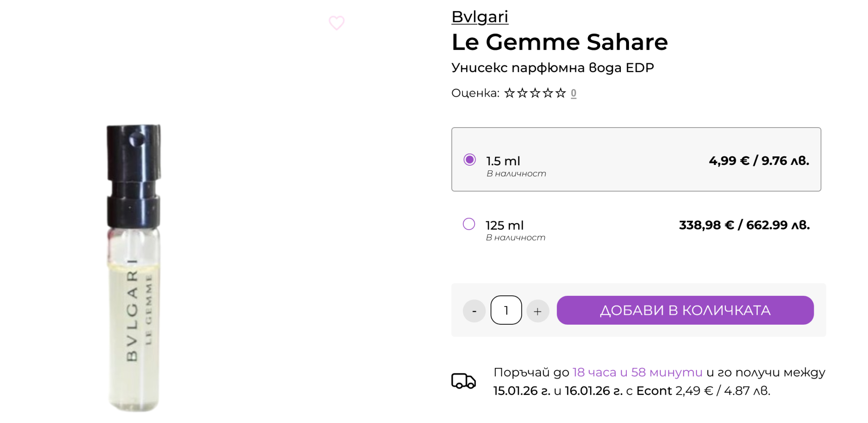Click the quantity input field

point(506,310)
